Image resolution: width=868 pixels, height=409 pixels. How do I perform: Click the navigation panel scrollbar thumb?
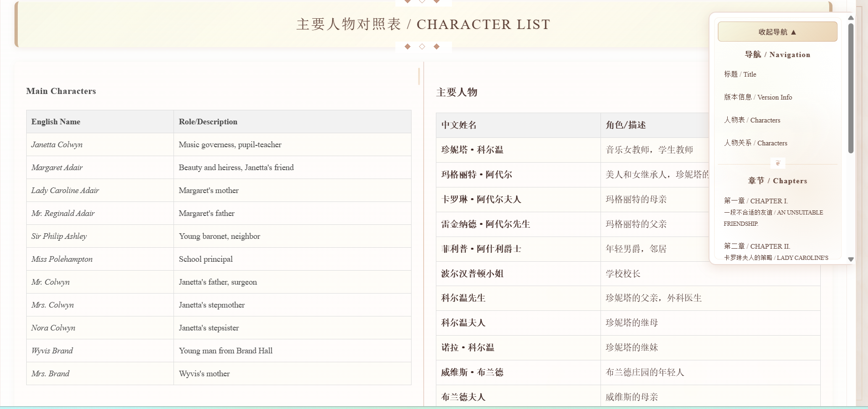(851, 88)
